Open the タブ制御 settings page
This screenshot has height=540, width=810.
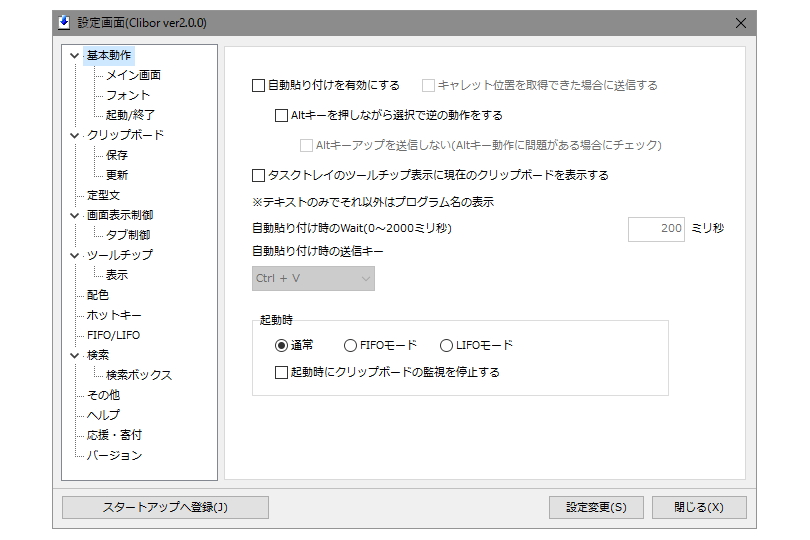pyautogui.click(x=128, y=235)
